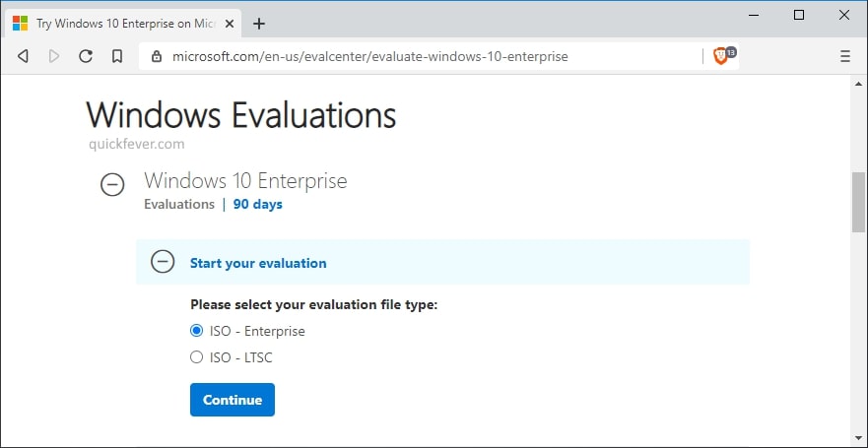Click the scrollbar up arrow

pos(858,84)
